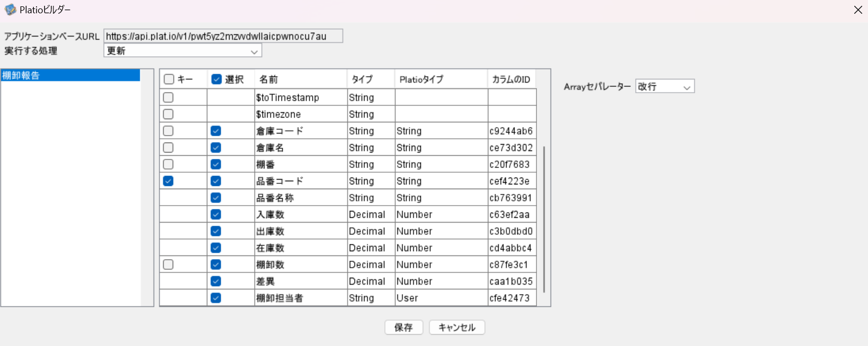The width and height of the screenshot is (868, 346).
Task: Click the 出庫数 name cell
Action: click(x=301, y=231)
